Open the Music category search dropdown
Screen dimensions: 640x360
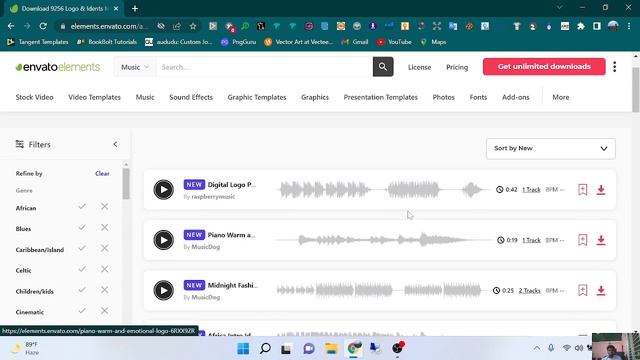(135, 67)
